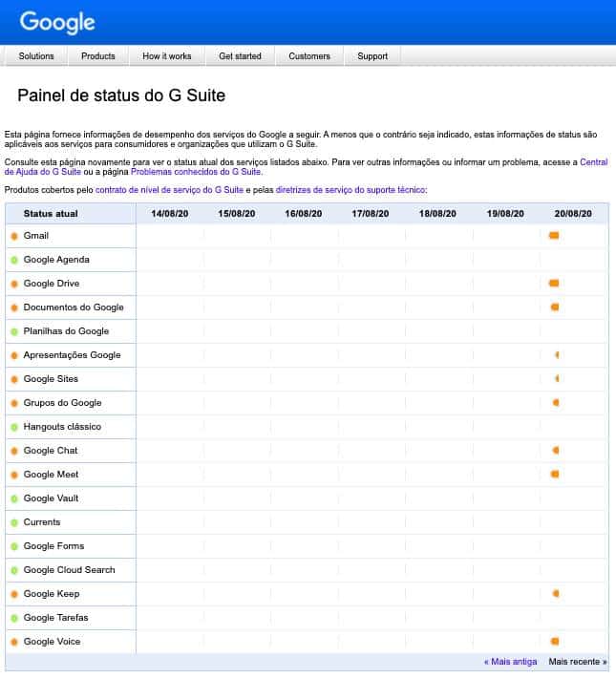Click the Mais antiga pagination link
Screen dimensions: 616x678
pos(510,662)
